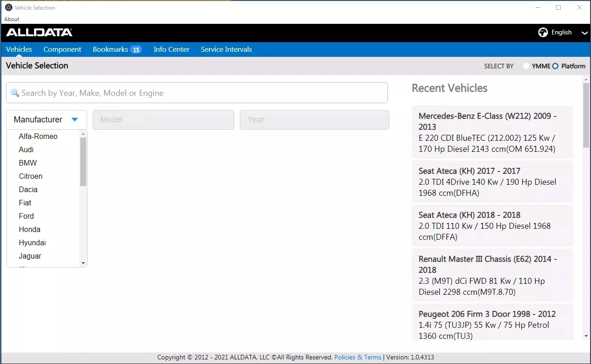Click the search magnifier icon
Screen dimensions: 591x364
[x=15, y=93]
